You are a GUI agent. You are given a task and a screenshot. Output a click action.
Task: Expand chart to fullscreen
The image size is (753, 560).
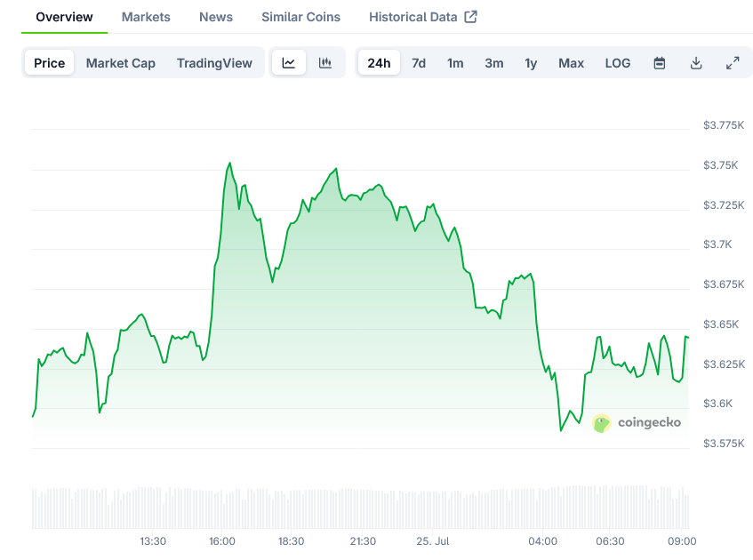(733, 63)
